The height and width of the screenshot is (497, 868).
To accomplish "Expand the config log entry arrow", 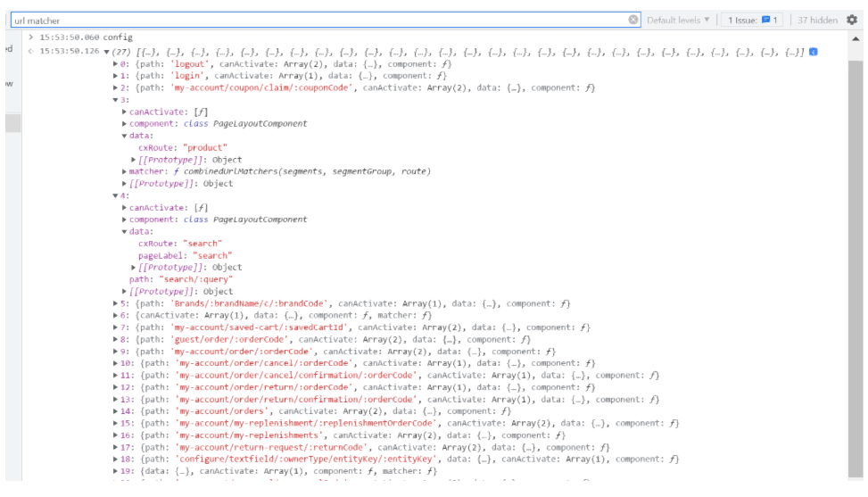I will (x=31, y=37).
